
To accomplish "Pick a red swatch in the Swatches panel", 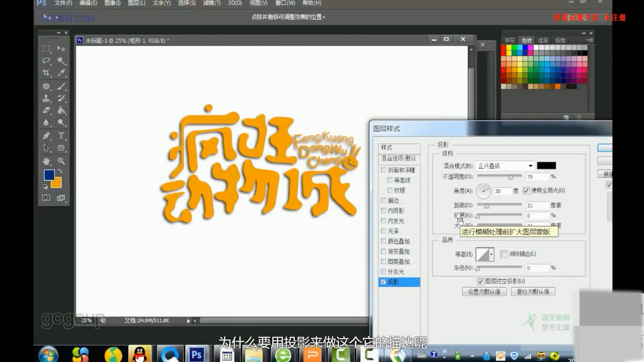I will click(503, 47).
